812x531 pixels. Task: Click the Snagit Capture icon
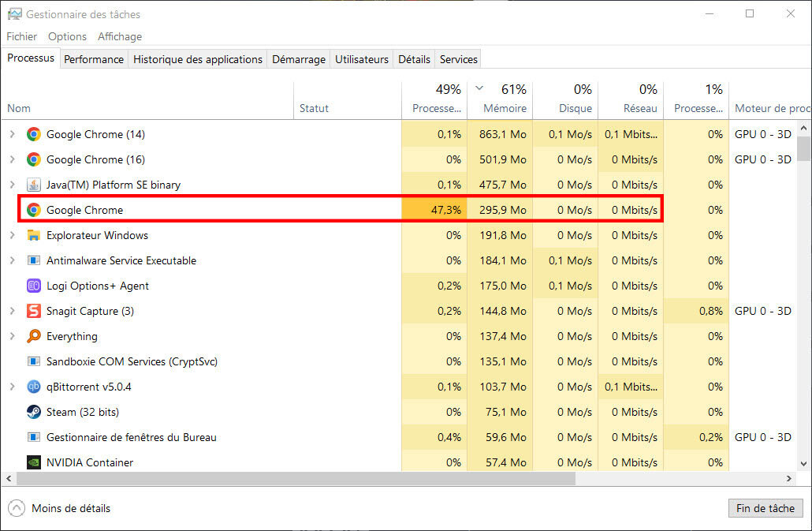(x=34, y=311)
